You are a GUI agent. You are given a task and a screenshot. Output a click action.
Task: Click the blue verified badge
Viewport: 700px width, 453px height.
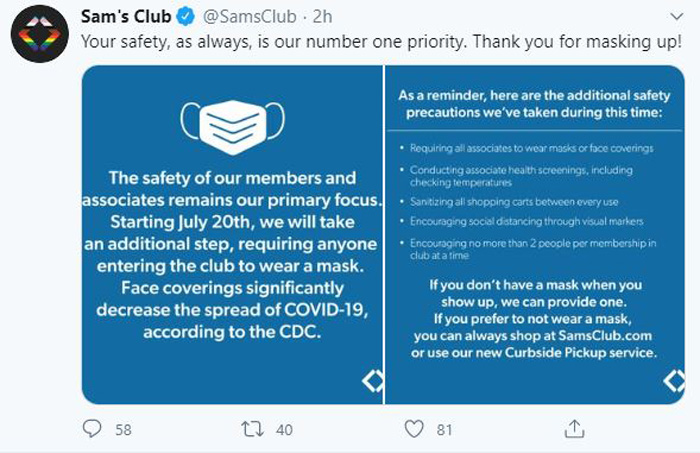185,17
